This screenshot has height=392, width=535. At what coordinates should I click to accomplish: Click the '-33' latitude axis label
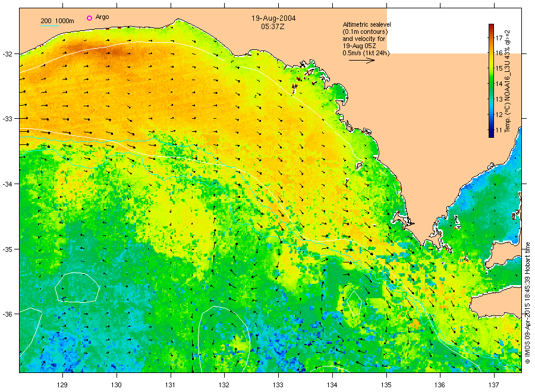pyautogui.click(x=7, y=119)
